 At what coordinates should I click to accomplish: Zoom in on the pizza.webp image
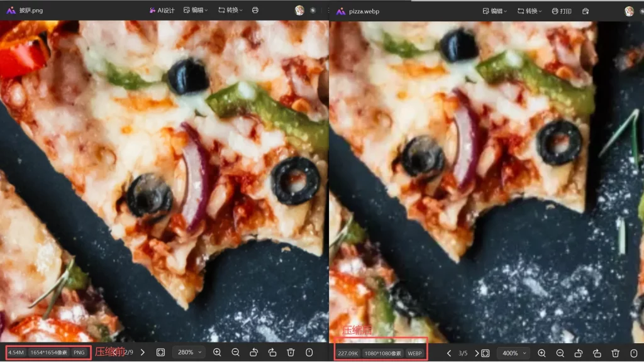tap(541, 353)
